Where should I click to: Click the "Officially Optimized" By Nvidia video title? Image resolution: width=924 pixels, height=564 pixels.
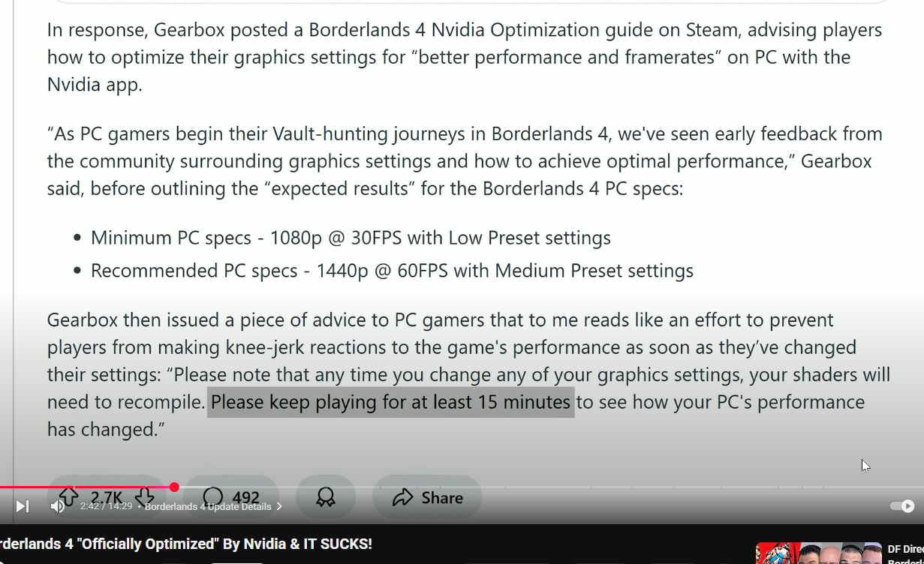click(186, 544)
